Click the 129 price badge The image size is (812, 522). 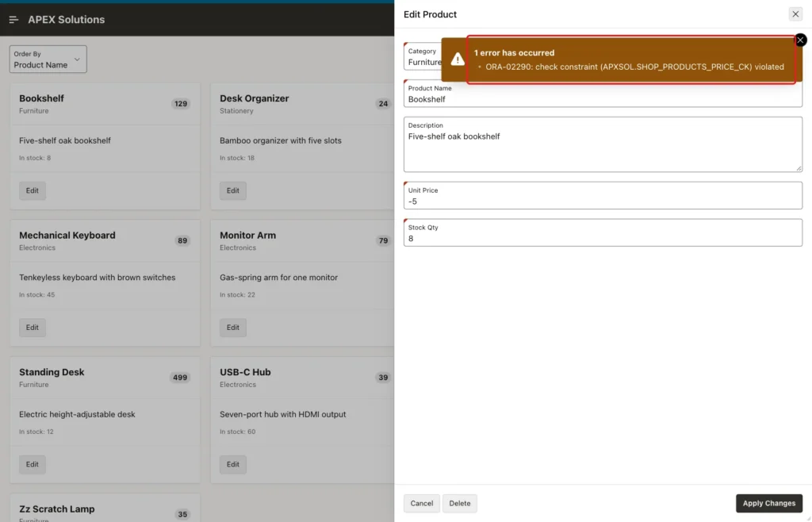pyautogui.click(x=180, y=104)
